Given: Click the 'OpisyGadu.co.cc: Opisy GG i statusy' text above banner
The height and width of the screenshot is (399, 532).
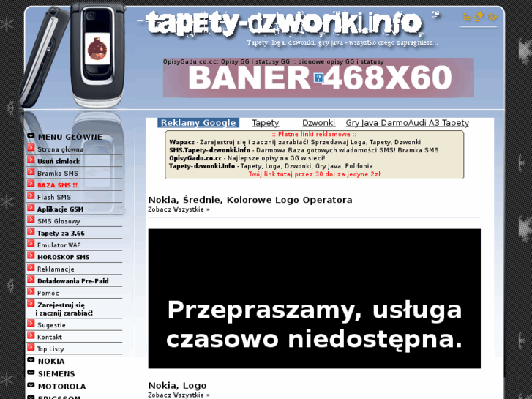Looking at the screenshot, I should (x=274, y=61).
